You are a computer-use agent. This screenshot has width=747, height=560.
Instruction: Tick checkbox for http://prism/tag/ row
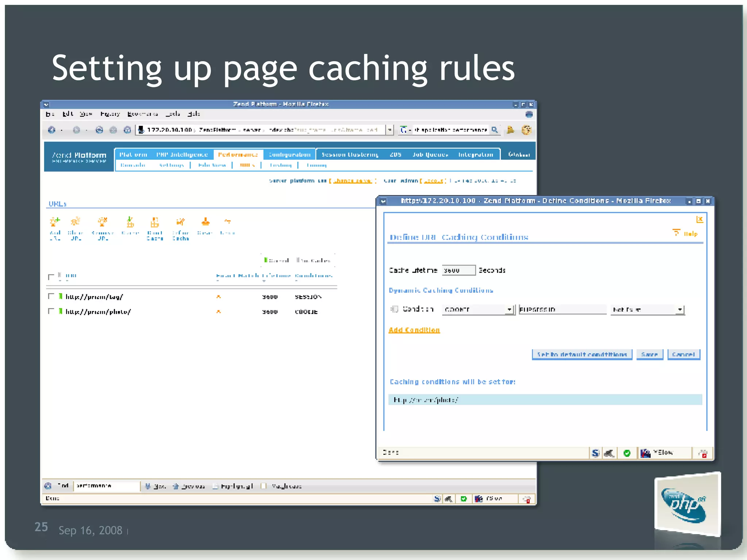coord(51,296)
